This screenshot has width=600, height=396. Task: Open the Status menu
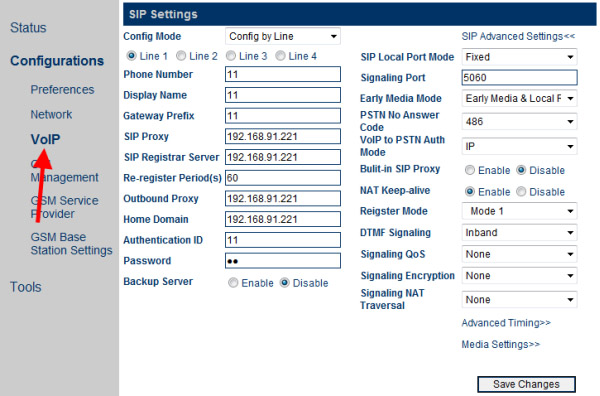coord(28,28)
